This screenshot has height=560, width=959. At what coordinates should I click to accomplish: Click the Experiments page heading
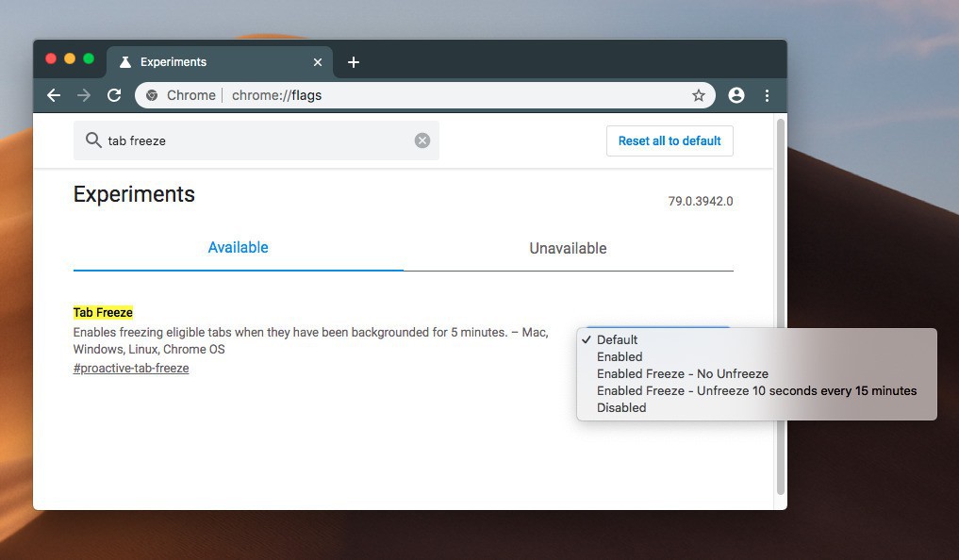(134, 194)
